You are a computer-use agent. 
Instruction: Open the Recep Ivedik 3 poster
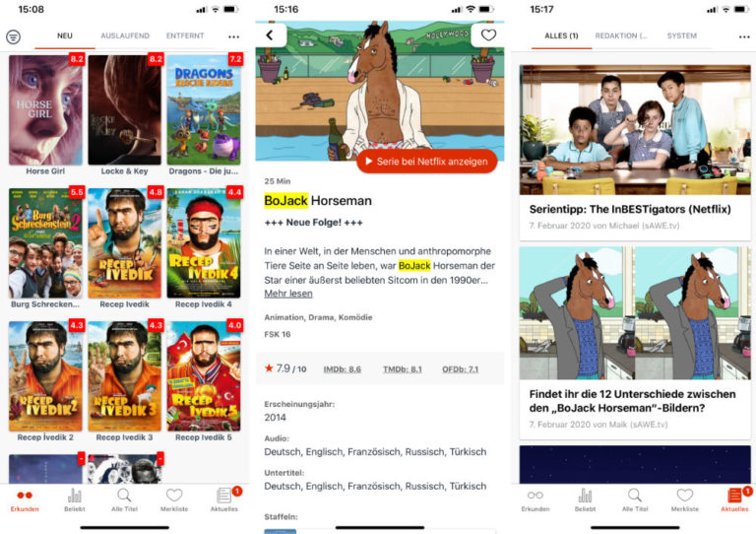point(124,376)
